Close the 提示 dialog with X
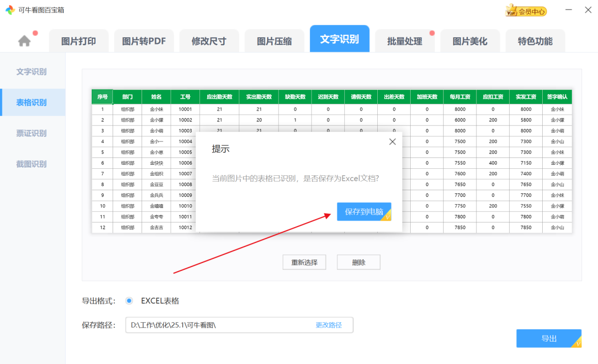Viewport: 598px width, 364px height. coord(392,141)
